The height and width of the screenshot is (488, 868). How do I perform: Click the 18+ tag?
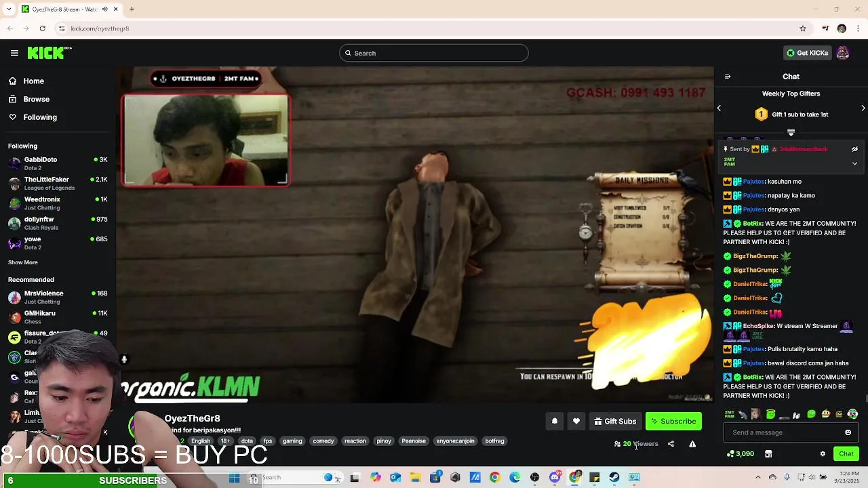tap(225, 441)
